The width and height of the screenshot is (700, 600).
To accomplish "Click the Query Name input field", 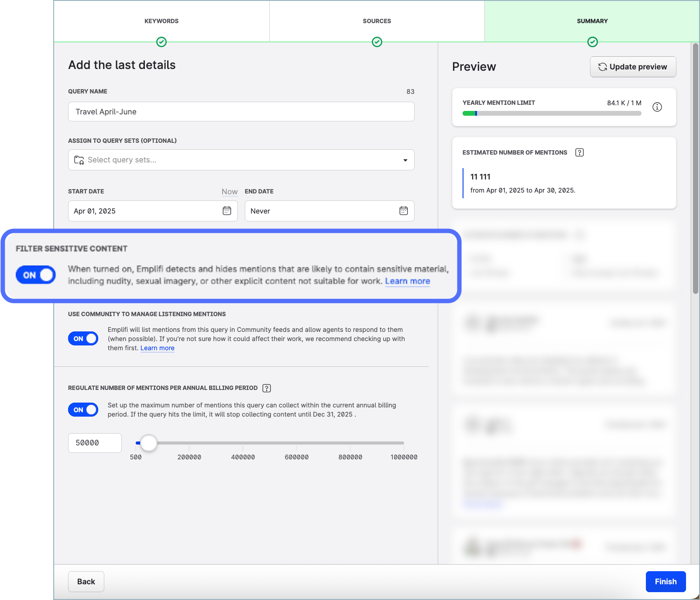I will pyautogui.click(x=241, y=112).
